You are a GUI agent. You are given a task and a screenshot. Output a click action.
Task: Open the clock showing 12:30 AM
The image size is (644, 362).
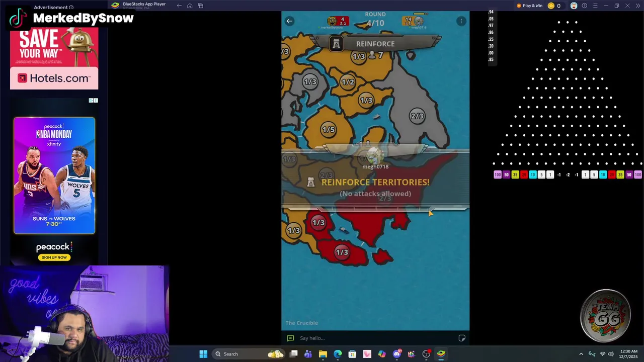tap(629, 354)
